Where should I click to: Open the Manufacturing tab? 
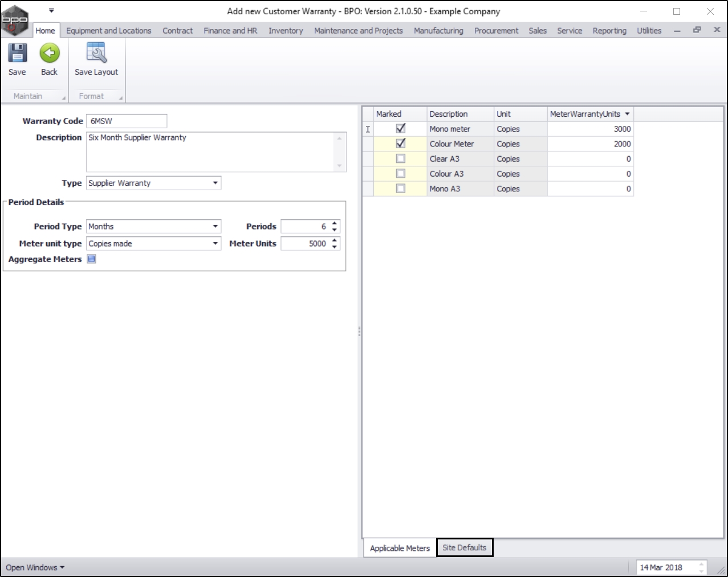tap(438, 31)
